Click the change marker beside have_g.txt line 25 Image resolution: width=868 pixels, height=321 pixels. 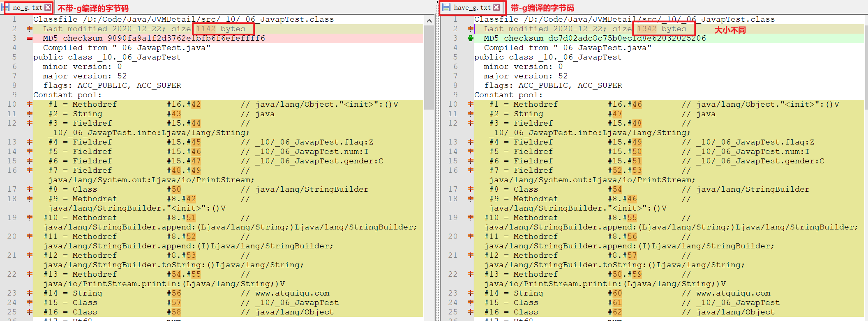click(x=471, y=312)
